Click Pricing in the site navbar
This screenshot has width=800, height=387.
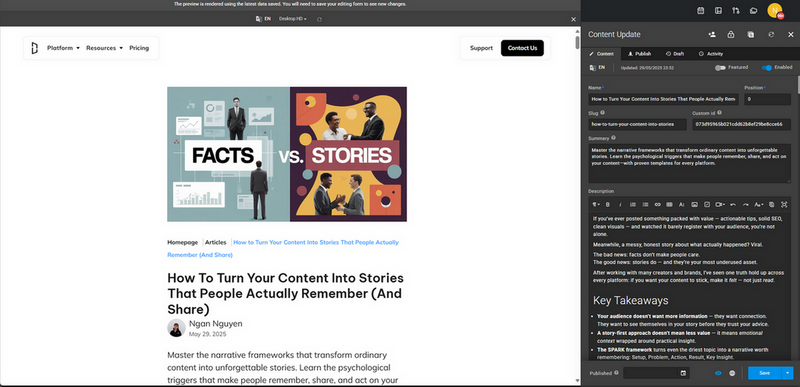pos(139,48)
